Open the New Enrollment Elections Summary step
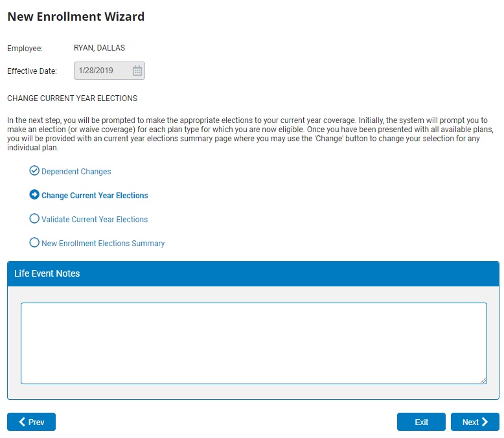504x438 pixels. [103, 244]
